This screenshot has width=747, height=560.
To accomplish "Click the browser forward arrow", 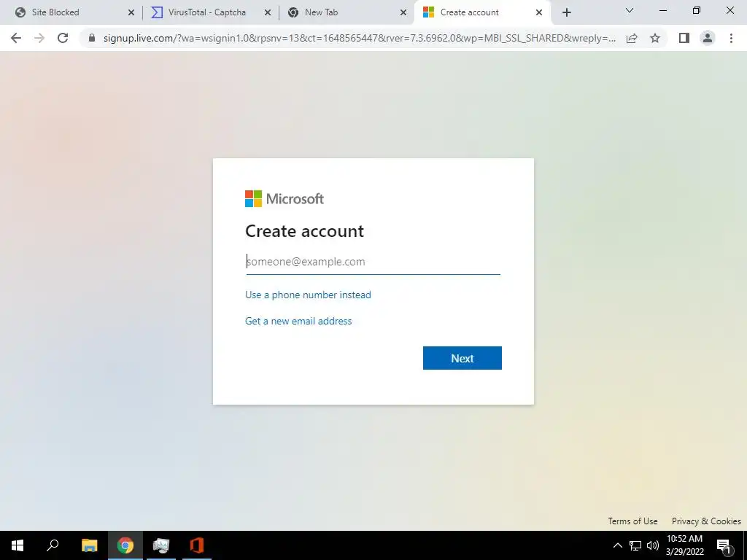I will tap(39, 38).
